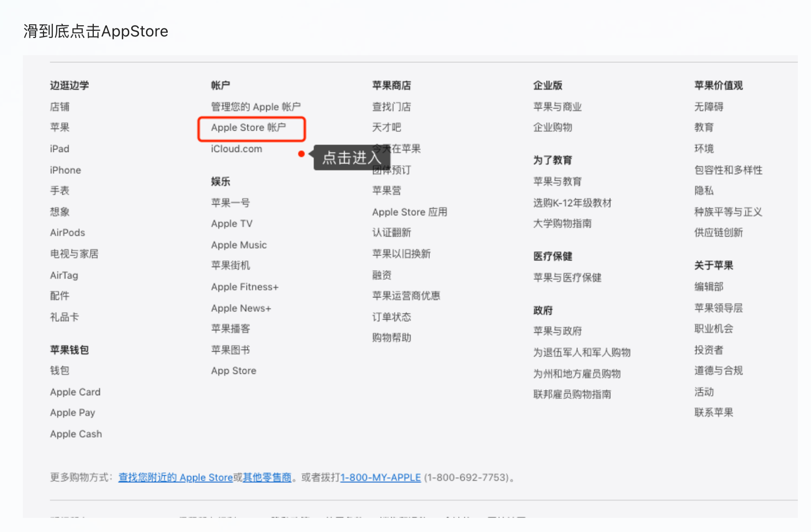
Task: Open the App Store link under 娱乐
Action: 234,371
